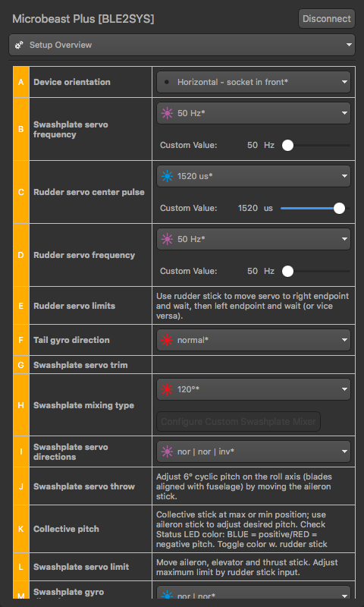Click red LED icon beside normal*
Image resolution: width=364 pixels, height=607 pixels.
coord(167,340)
